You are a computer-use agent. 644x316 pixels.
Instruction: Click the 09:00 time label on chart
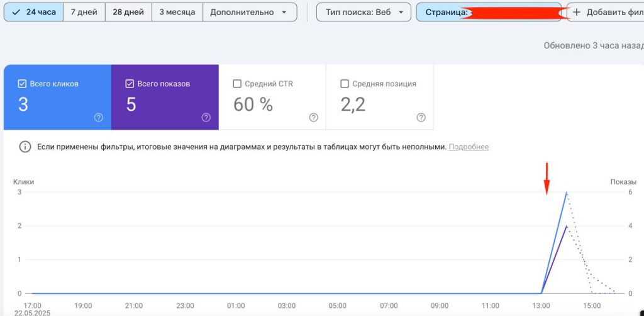440,306
